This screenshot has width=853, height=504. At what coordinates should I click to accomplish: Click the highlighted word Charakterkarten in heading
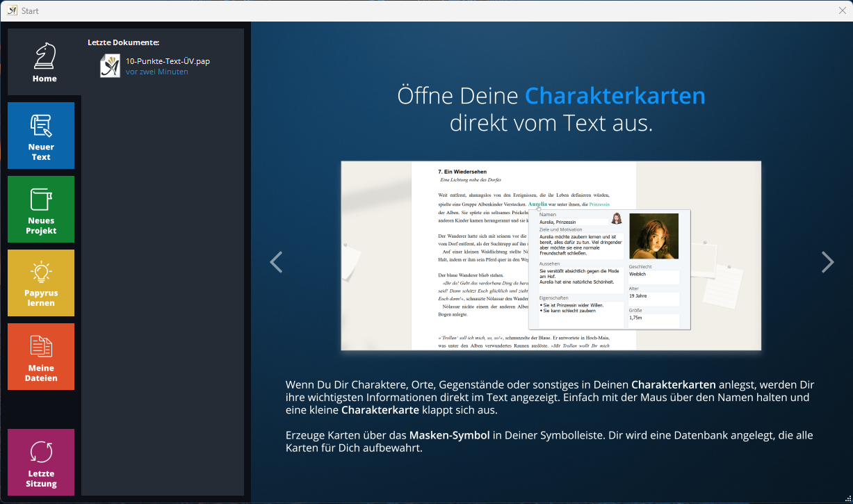[x=615, y=95]
